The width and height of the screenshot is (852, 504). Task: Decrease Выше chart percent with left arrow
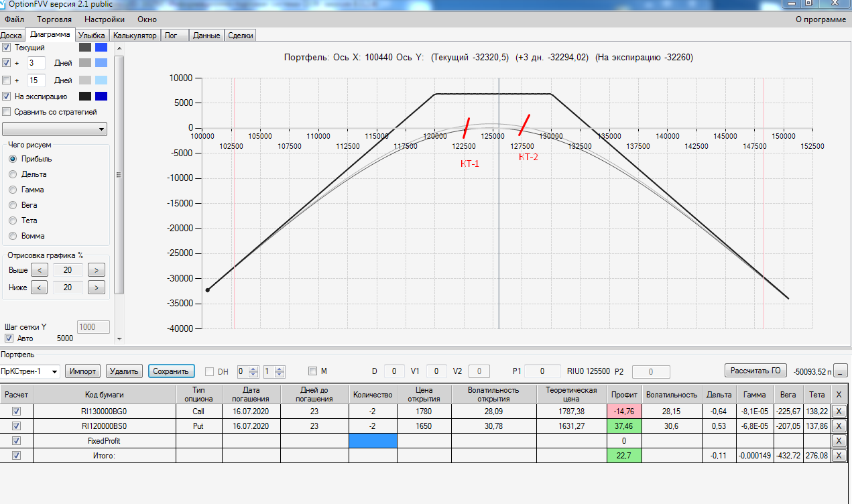tap(40, 270)
